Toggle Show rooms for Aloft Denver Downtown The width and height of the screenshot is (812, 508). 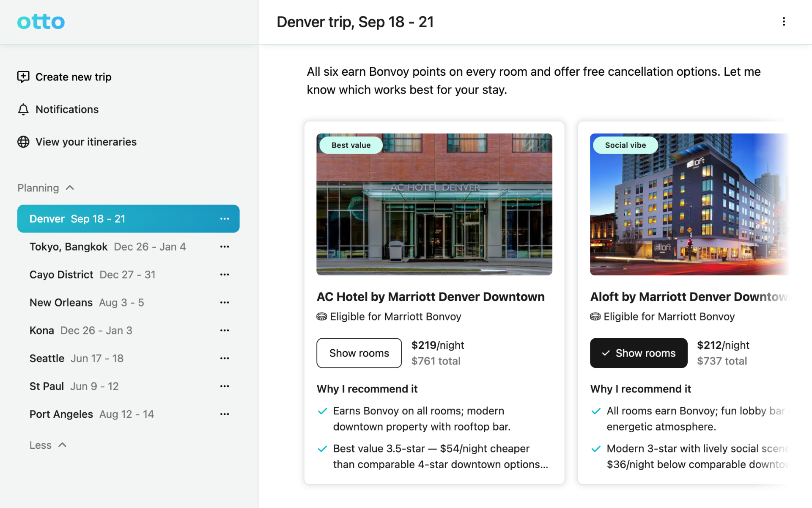[639, 353]
